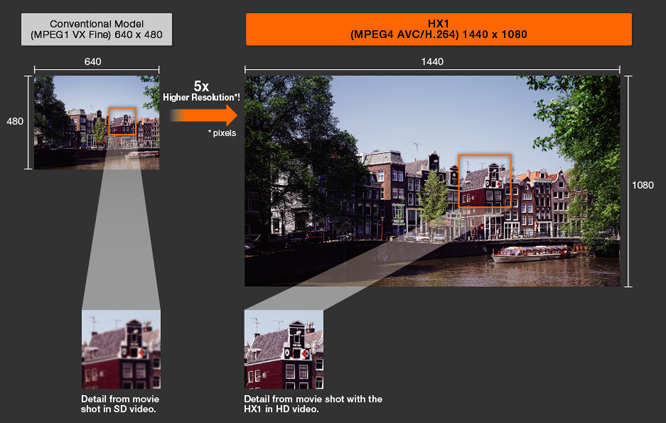The height and width of the screenshot is (423, 666).
Task: Click the "* pixels" footnote text
Action: [222, 132]
